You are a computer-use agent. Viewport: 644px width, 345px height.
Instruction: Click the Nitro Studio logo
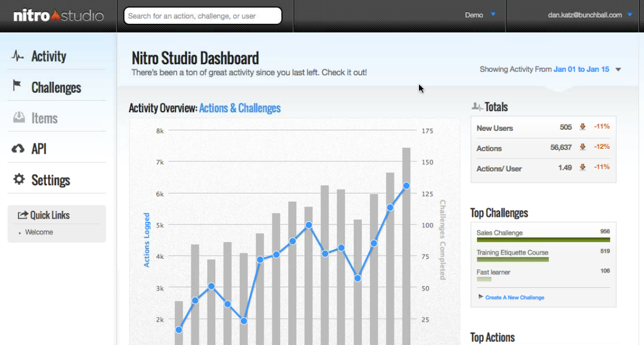coord(58,16)
